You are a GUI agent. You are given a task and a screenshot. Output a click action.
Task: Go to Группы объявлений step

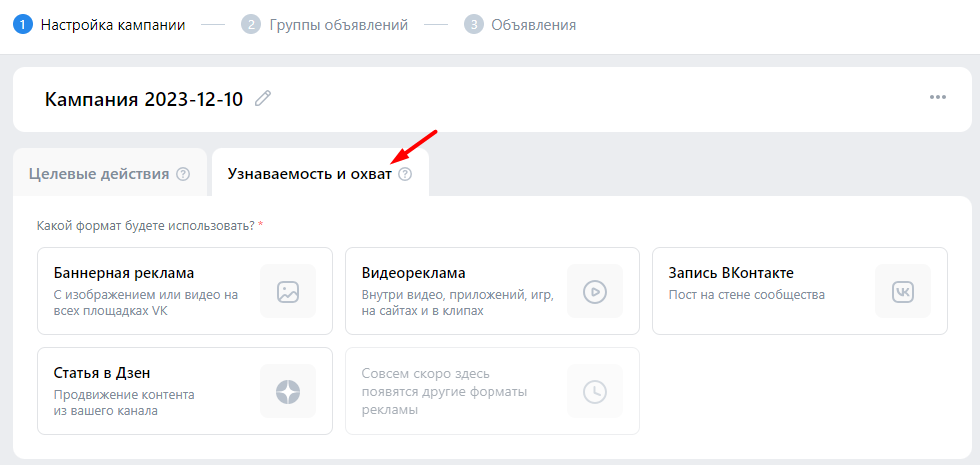pos(339,25)
